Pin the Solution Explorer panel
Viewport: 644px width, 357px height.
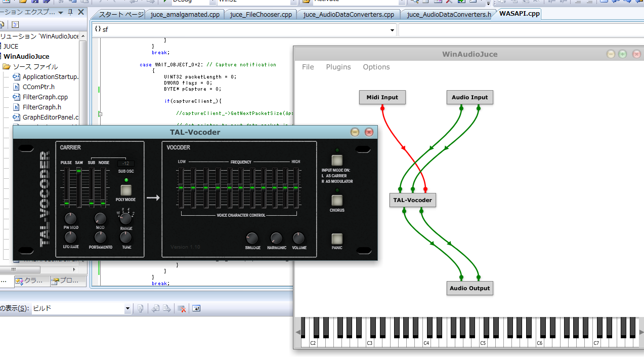click(x=70, y=12)
